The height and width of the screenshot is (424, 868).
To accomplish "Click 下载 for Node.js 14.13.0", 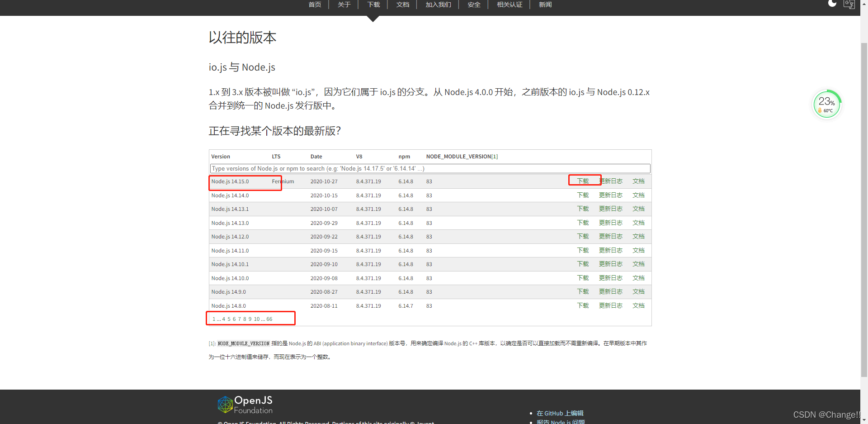I will (583, 223).
